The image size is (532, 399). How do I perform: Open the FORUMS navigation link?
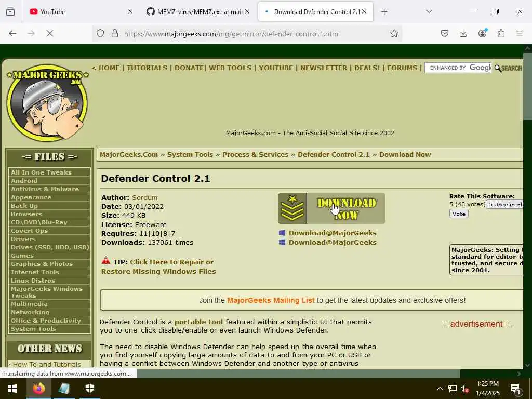coord(402,68)
